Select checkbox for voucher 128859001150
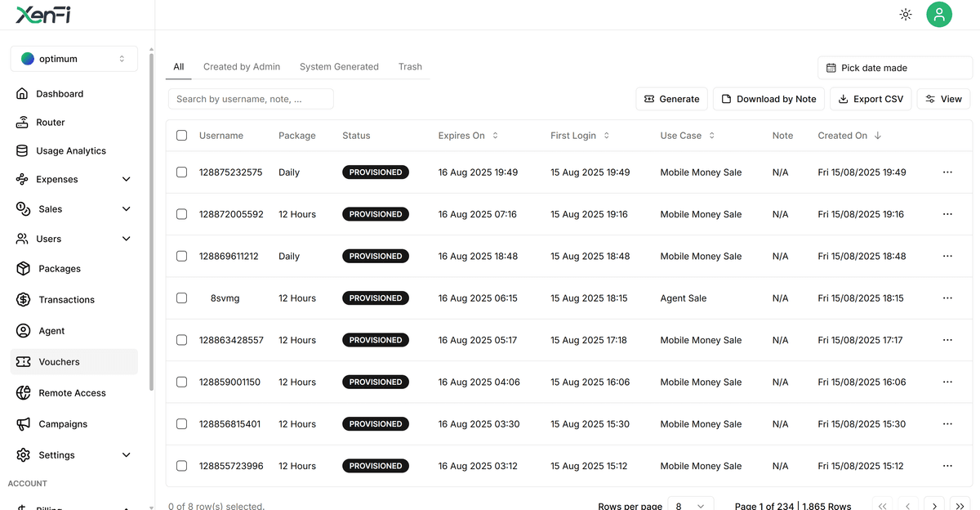980x510 pixels. pyautogui.click(x=182, y=382)
